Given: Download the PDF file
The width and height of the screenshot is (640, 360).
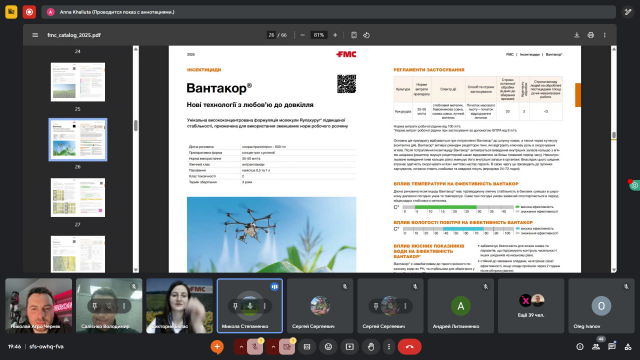Looking at the screenshot, I should tap(577, 35).
